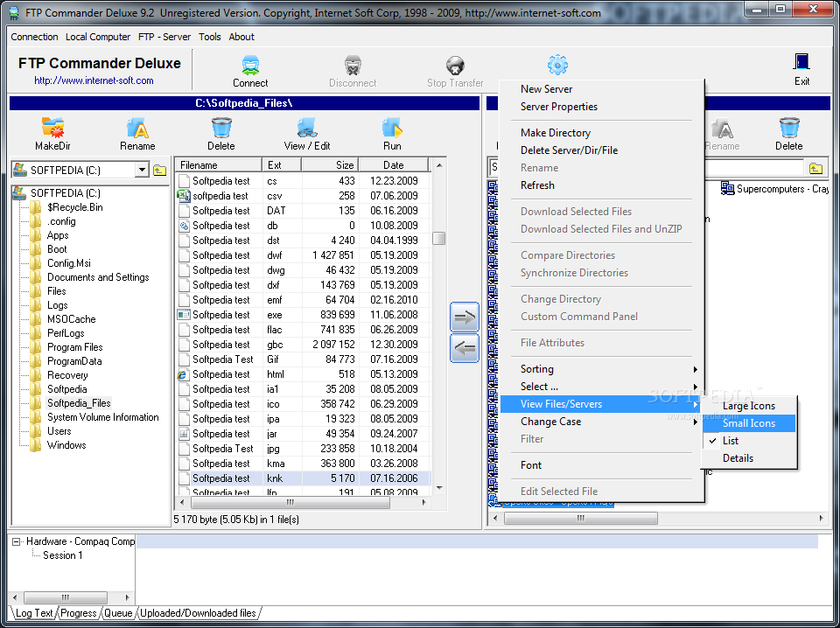The height and width of the screenshot is (628, 840).
Task: Expand the Sorting submenu
Action: [x=602, y=369]
